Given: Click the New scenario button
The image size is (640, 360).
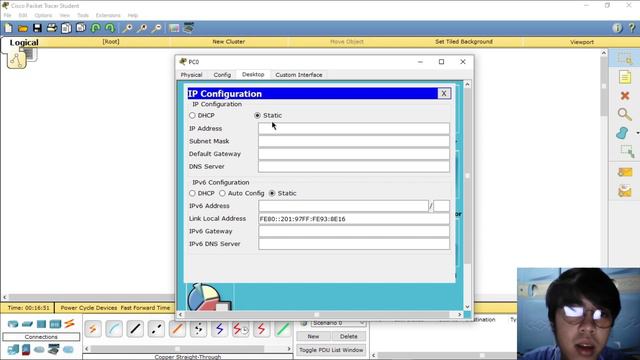Looking at the screenshot, I should coord(313,336).
